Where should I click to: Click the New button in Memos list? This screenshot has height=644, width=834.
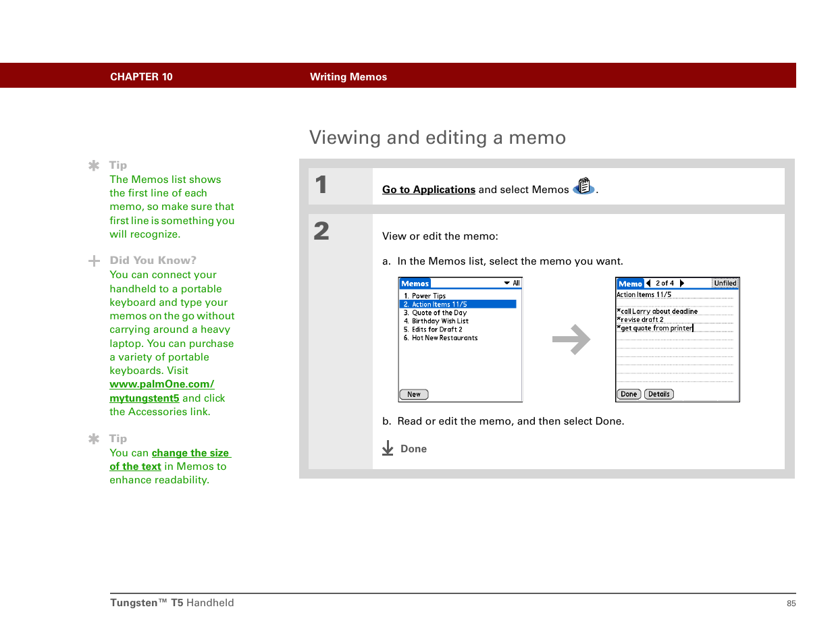[414, 394]
